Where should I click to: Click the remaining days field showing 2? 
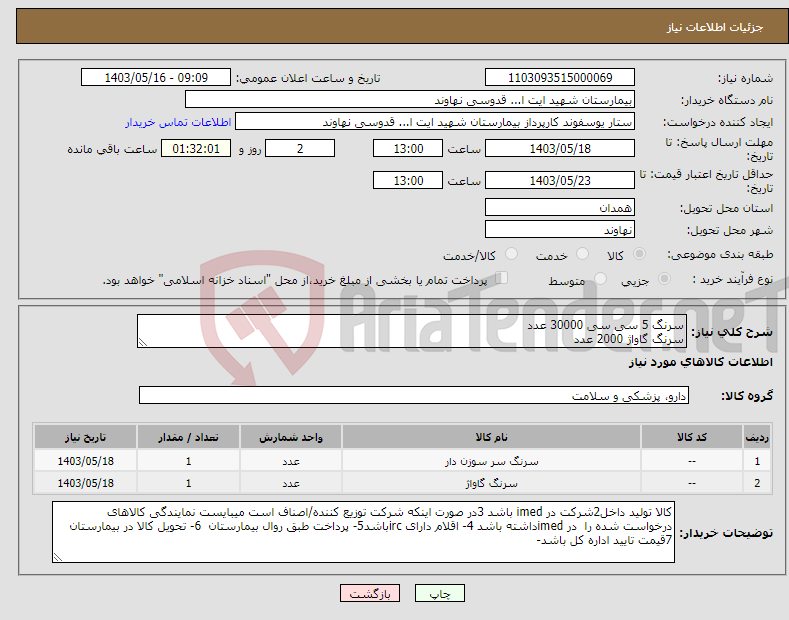(300, 148)
